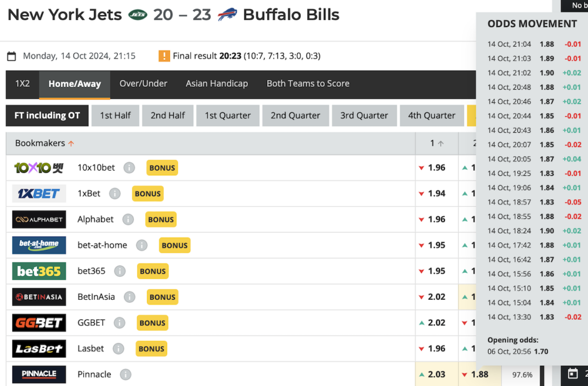Click the bet365 bookmaker logo
Viewport: 588px width, 386px height.
(39, 271)
